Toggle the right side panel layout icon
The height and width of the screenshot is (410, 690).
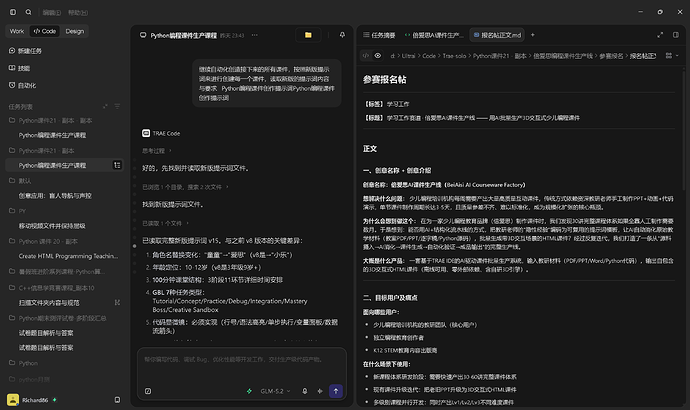click(x=676, y=35)
